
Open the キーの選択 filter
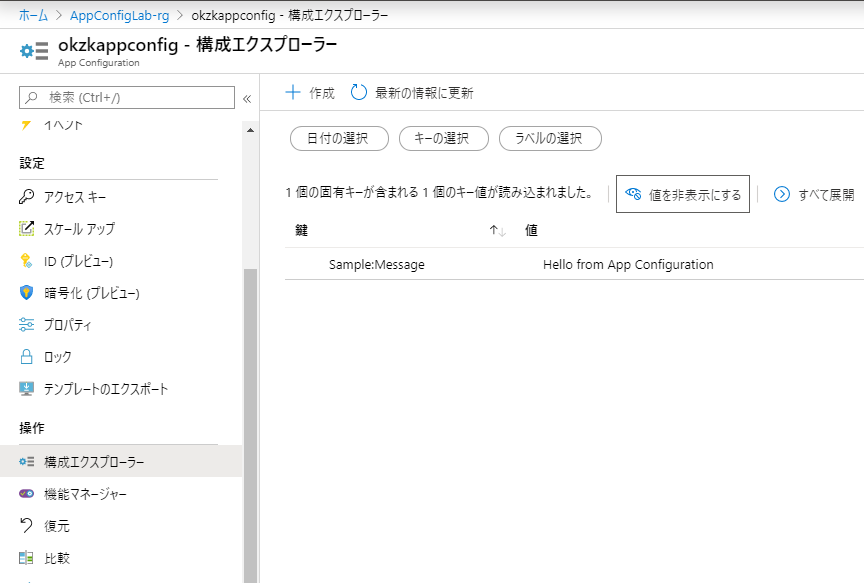[x=444, y=138]
